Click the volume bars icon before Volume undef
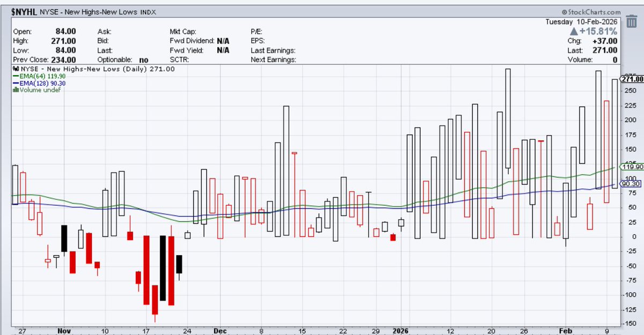This screenshot has width=644, height=335. pos(15,90)
